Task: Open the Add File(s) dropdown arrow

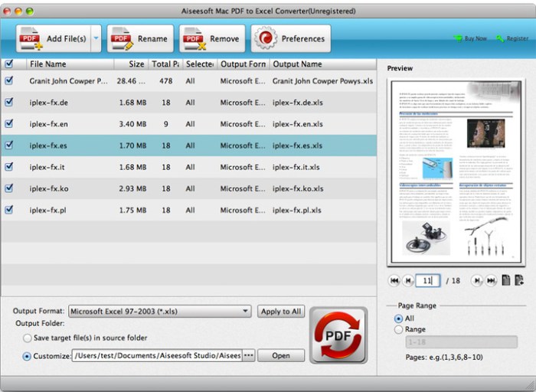Action: (x=96, y=38)
